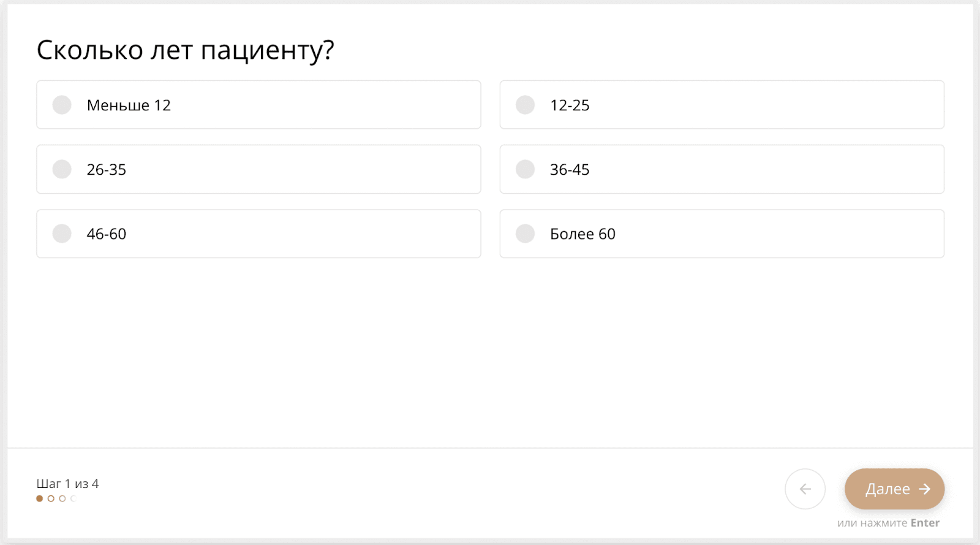
Task: Choose the "12-25" age radio circle
Action: pos(525,105)
